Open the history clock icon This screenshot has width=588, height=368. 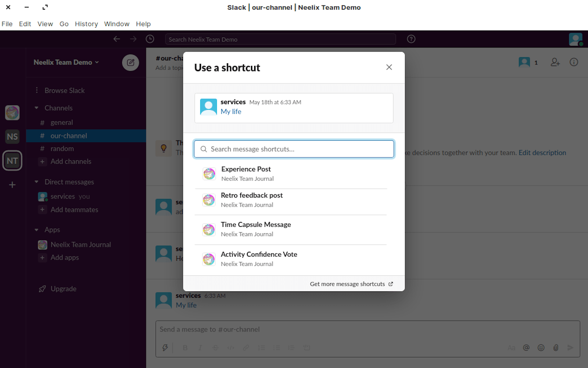150,39
